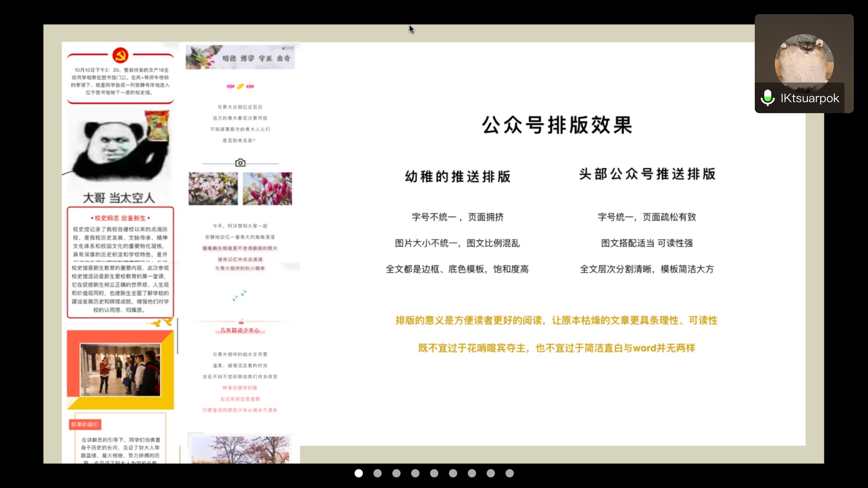Click the '公众号排版效果' slide title

pos(557,125)
